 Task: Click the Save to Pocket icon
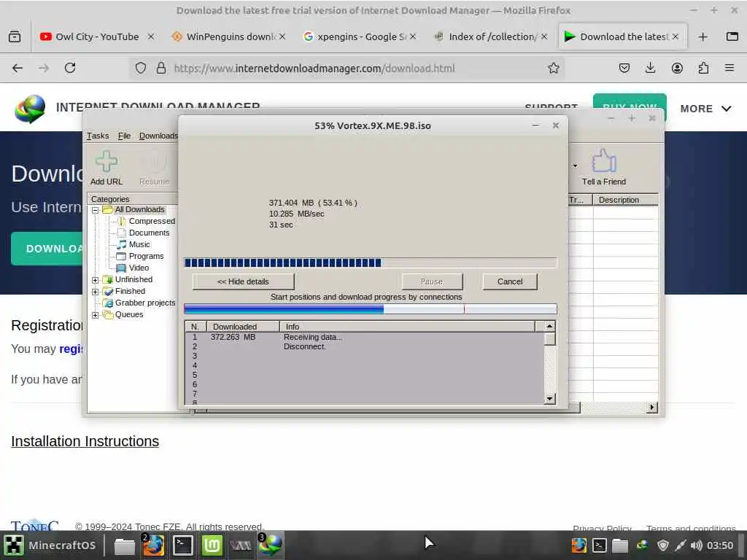624,68
